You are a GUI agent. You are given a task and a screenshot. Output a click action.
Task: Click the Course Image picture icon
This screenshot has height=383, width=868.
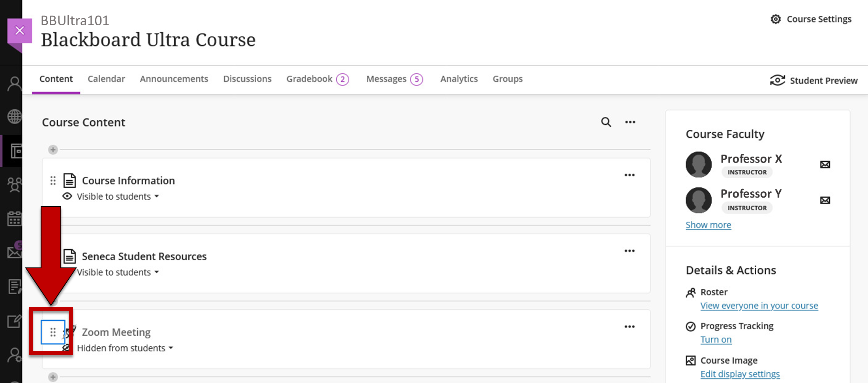pyautogui.click(x=690, y=360)
